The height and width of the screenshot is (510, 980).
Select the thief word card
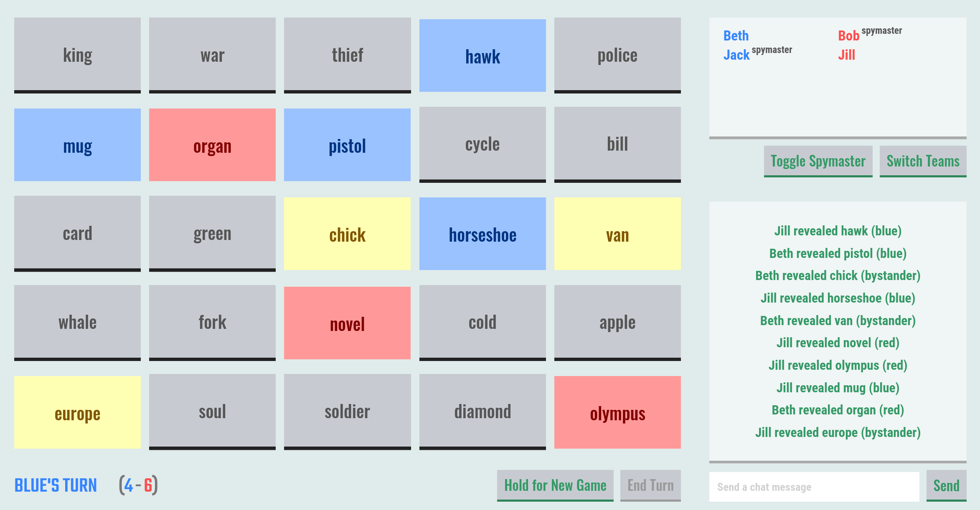[x=347, y=55]
